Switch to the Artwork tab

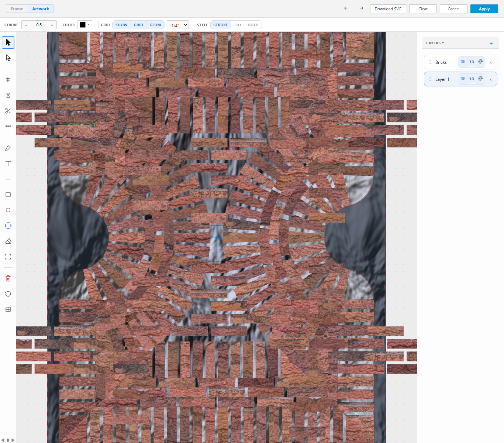[41, 9]
